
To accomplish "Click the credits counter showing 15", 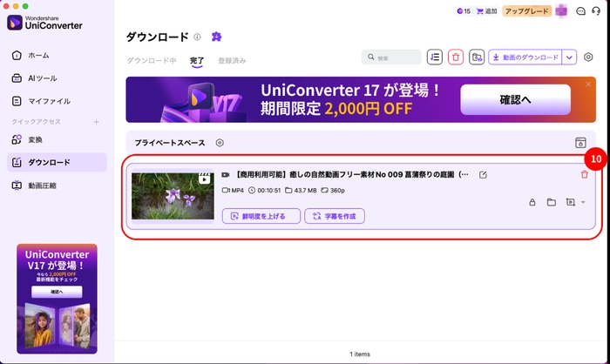I will [x=464, y=11].
